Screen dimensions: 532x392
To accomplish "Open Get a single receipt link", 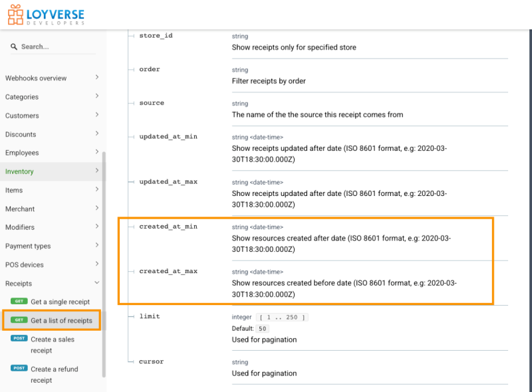I will coord(60,302).
